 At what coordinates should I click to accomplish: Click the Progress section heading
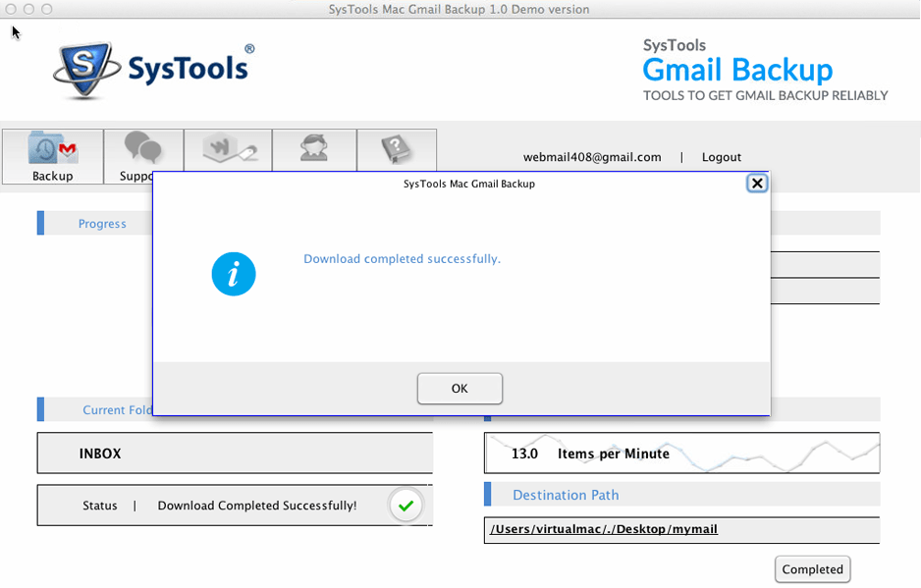[x=102, y=224]
